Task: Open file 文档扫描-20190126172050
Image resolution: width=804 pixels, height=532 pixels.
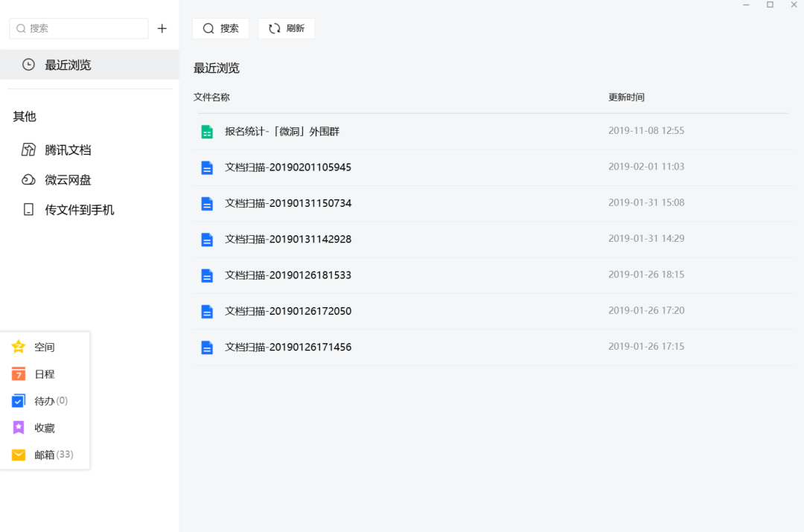Action: 288,311
